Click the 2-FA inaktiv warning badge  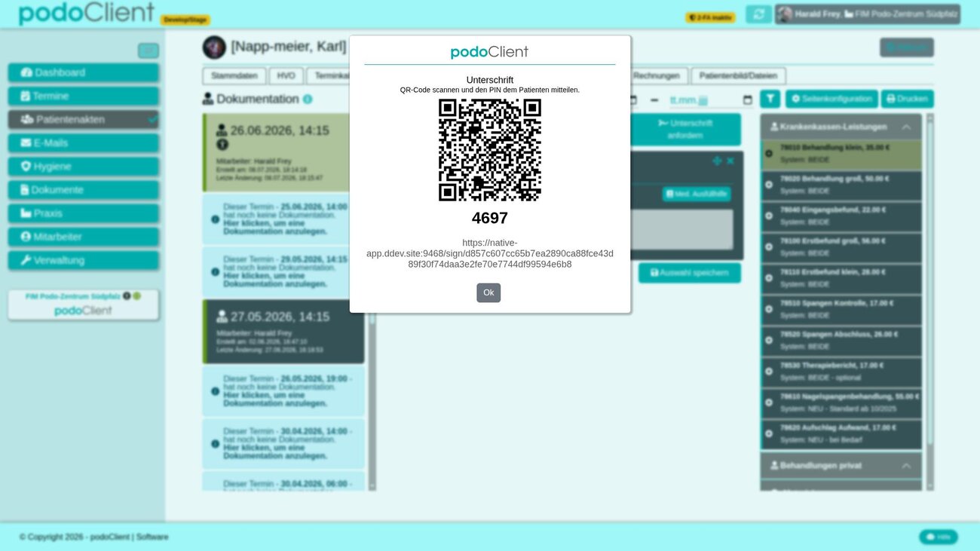(710, 17)
